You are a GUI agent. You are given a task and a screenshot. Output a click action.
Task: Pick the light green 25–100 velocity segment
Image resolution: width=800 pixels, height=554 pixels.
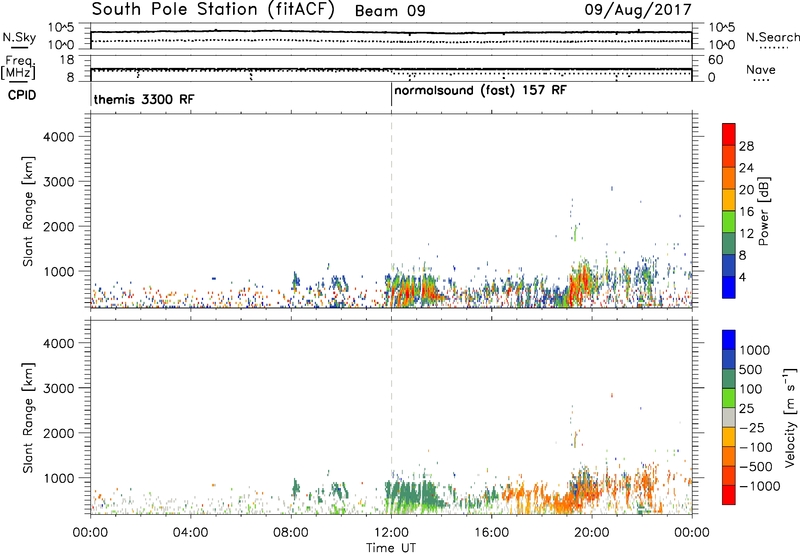click(x=729, y=398)
